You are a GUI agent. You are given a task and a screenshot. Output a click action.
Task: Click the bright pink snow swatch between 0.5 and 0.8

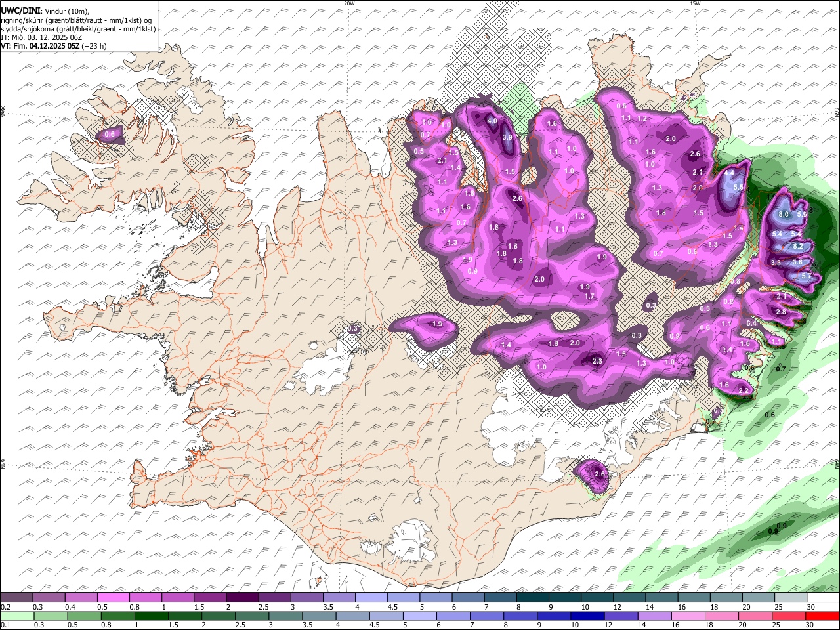(x=113, y=598)
